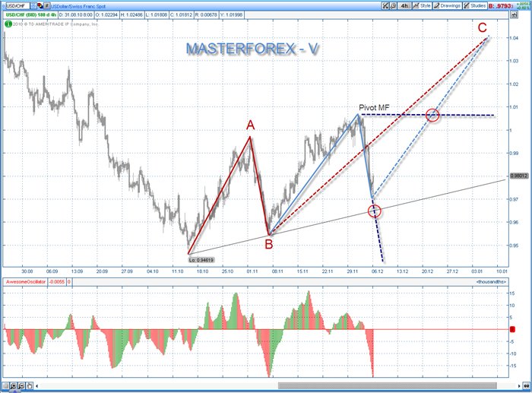Click the horizontal scrollbar left arrow
The width and height of the screenshot is (532, 393).
click(x=36, y=386)
